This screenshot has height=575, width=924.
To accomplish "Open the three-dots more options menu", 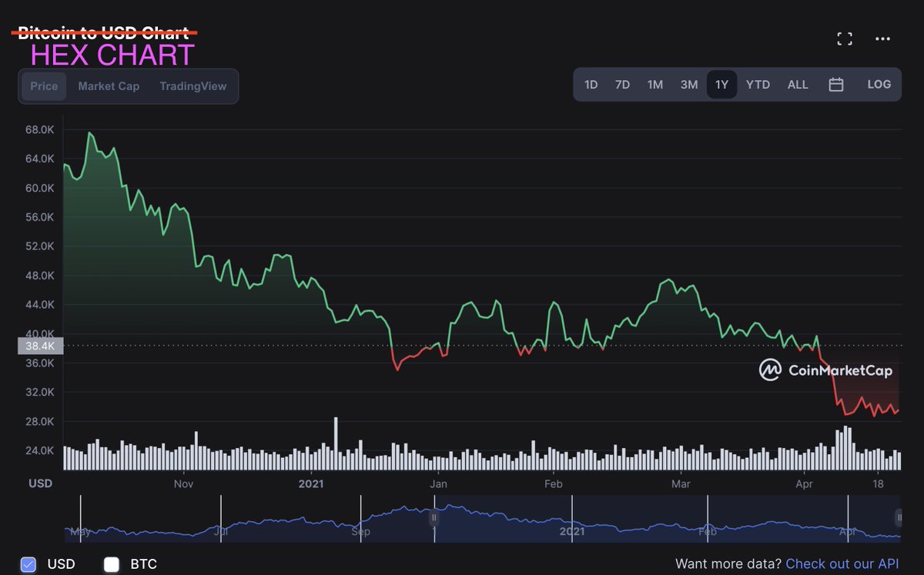I will tap(882, 39).
